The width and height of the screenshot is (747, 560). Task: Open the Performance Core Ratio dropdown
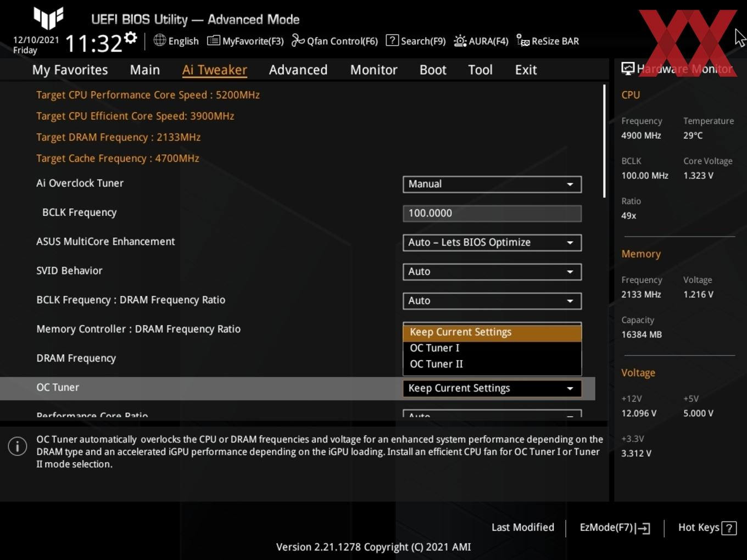click(492, 413)
